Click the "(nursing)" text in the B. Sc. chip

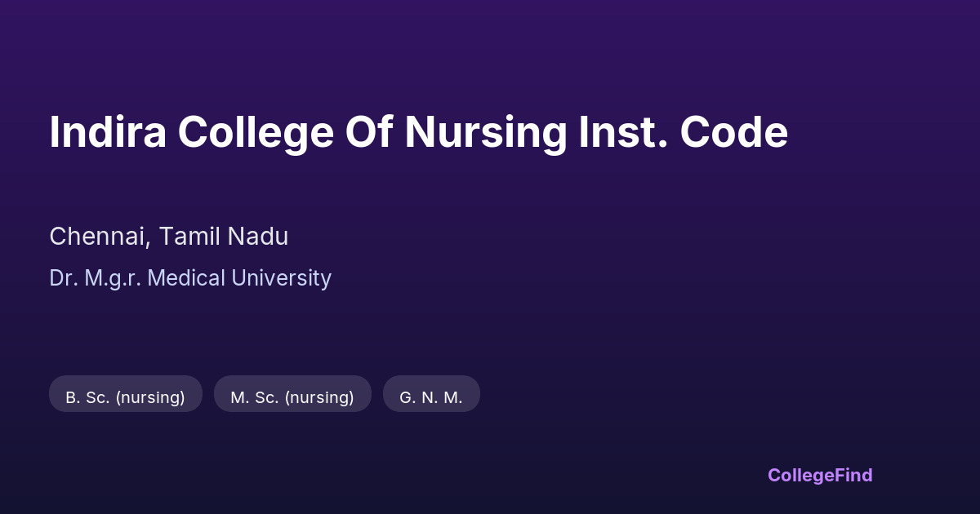150,397
